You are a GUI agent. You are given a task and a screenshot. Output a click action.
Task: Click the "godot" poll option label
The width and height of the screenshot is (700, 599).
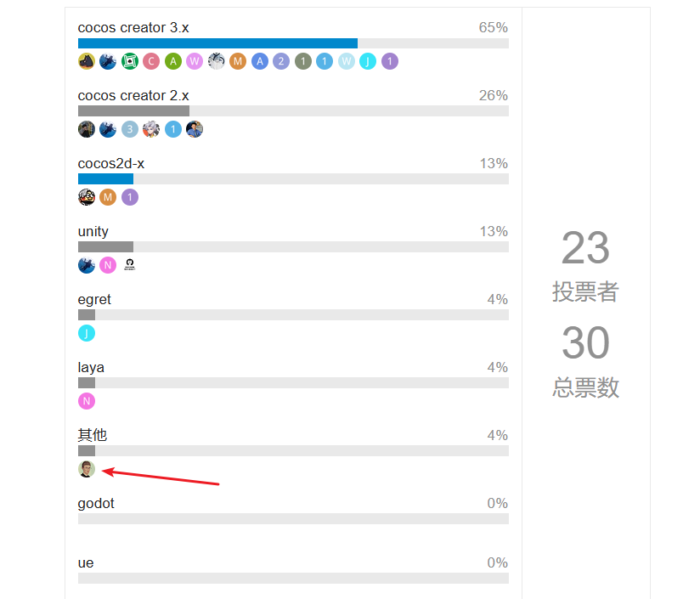(x=96, y=503)
